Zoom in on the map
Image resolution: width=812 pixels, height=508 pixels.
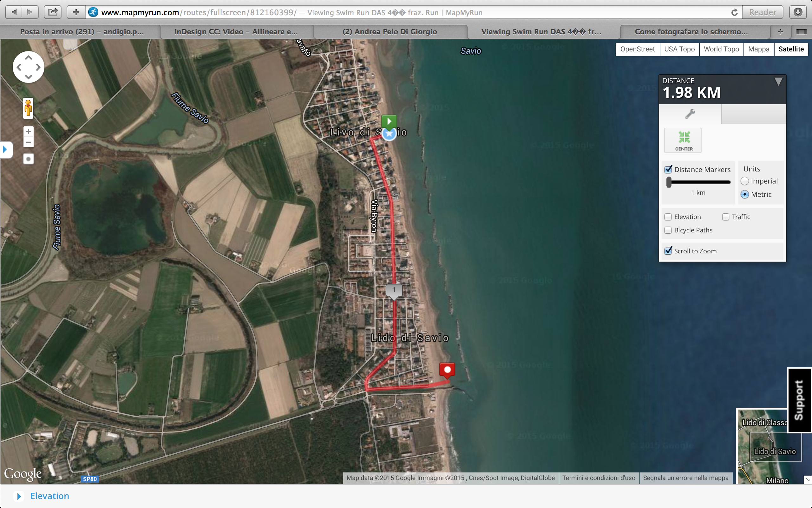[29, 131]
